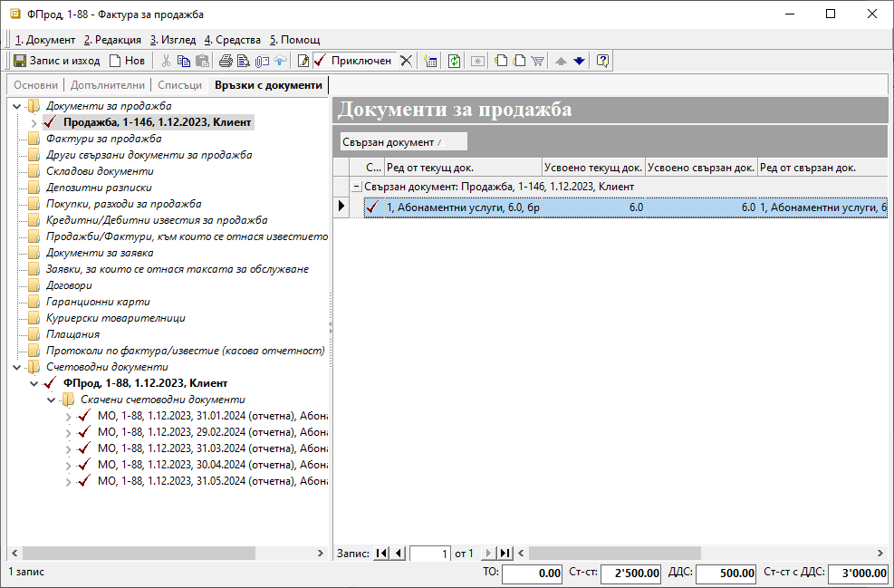
Task: Click the green refresh icon
Action: pos(454,61)
